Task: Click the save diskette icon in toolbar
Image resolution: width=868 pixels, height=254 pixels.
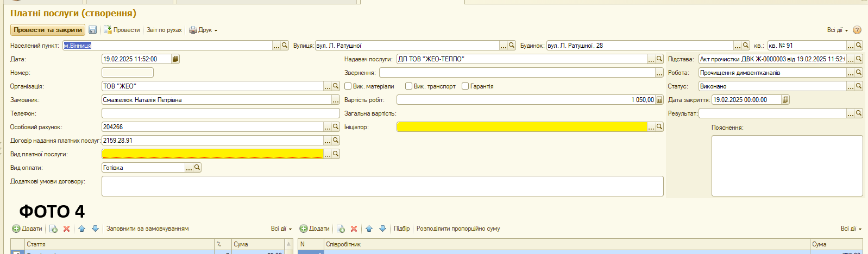Action: (x=92, y=30)
